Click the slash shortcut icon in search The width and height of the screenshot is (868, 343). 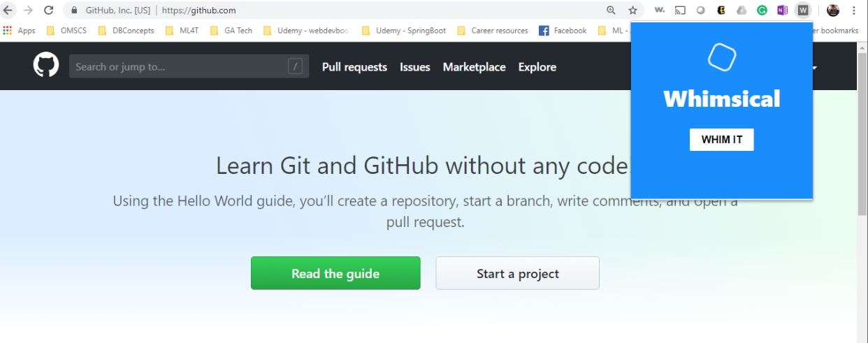click(x=296, y=66)
